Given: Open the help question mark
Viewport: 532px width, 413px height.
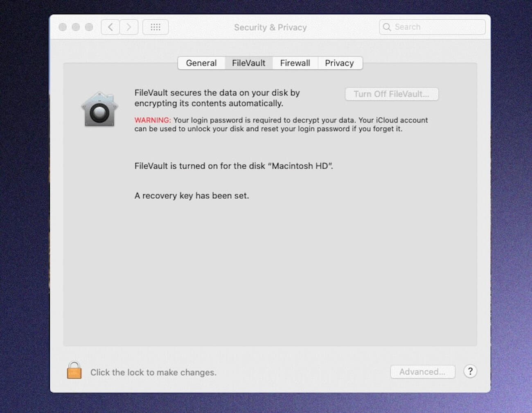Looking at the screenshot, I should (470, 372).
